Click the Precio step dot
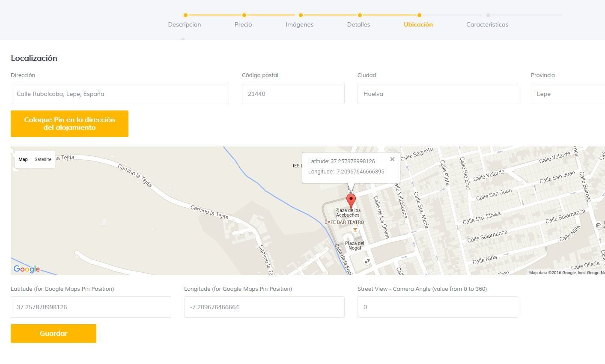Viewport: 605px width, 364px height. [x=244, y=15]
